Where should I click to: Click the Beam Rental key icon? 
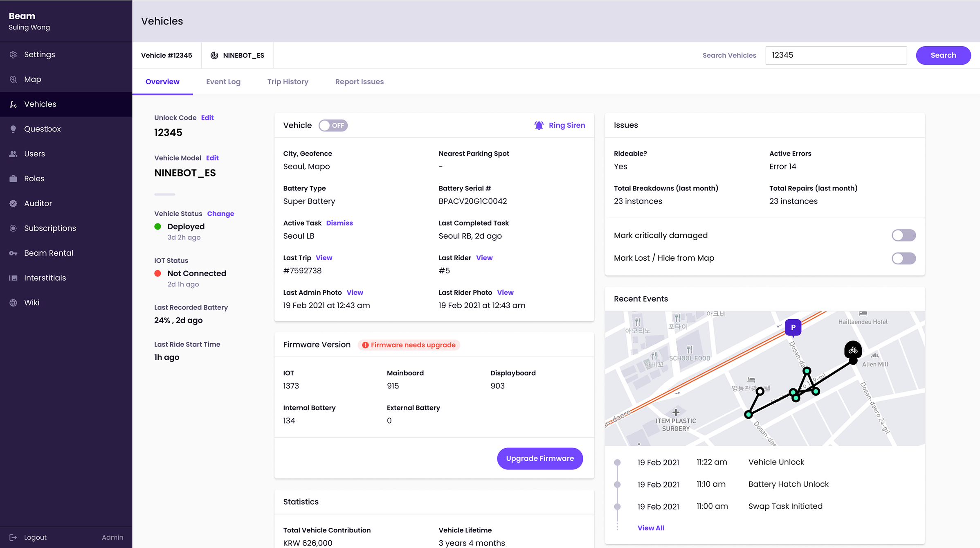click(x=13, y=253)
